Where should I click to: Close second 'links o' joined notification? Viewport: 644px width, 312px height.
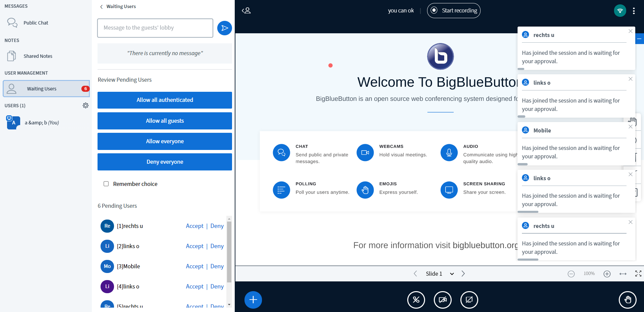click(631, 174)
